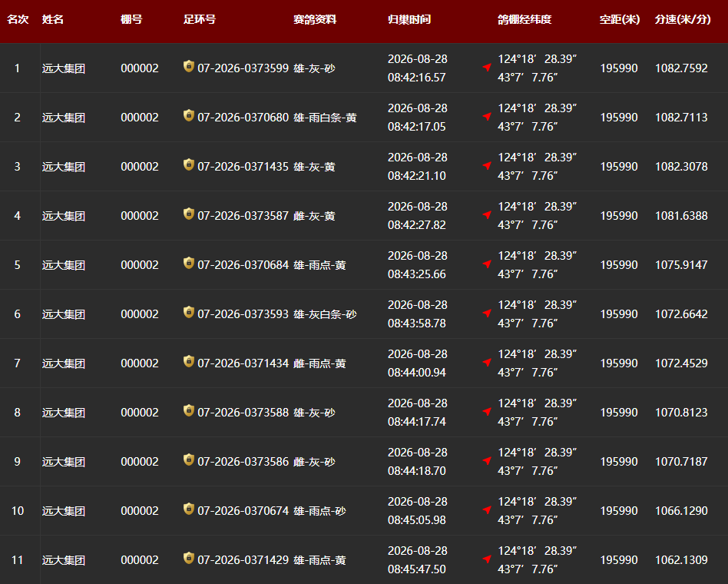Click the shield icon beside ring 07-2026-0371429
This screenshot has width=728, height=584.
coord(188,559)
